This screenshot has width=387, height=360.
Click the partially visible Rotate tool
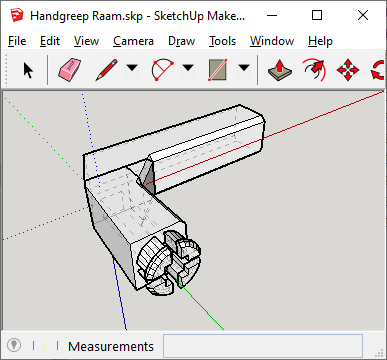379,70
